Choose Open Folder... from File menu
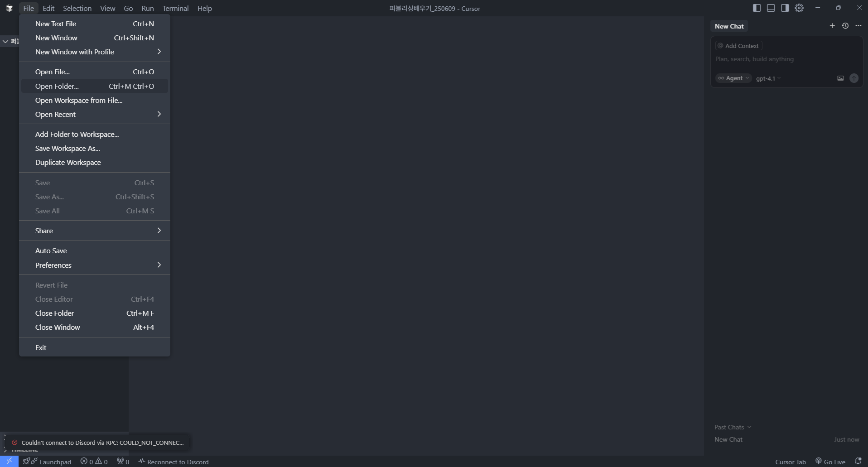The image size is (868, 467). (x=57, y=86)
